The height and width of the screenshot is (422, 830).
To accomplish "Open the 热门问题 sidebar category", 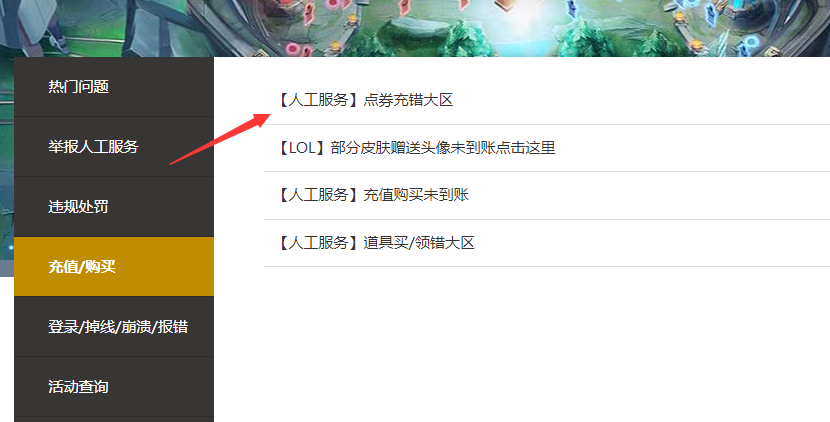I will [114, 87].
